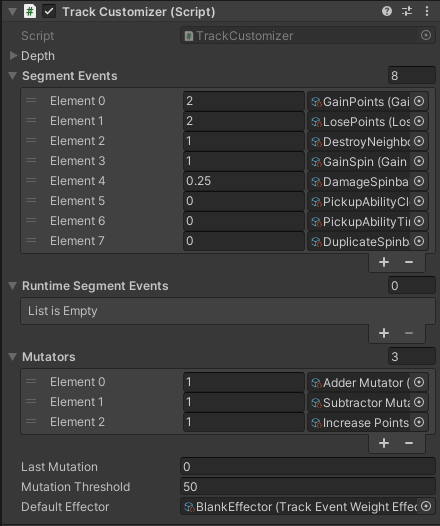Expand the Depth foldout

[13, 56]
